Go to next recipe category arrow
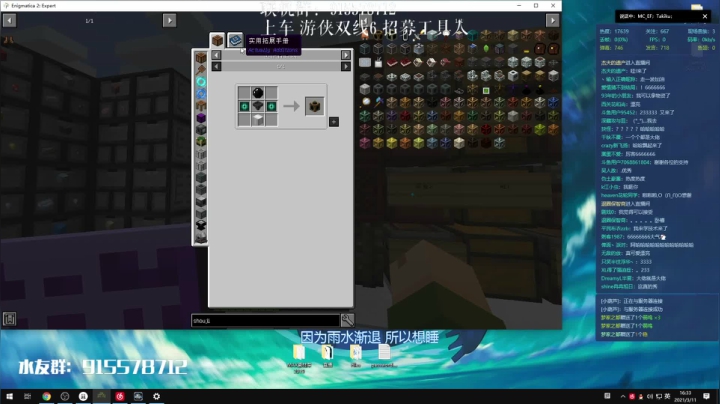The height and width of the screenshot is (404, 720). pyautogui.click(x=346, y=55)
